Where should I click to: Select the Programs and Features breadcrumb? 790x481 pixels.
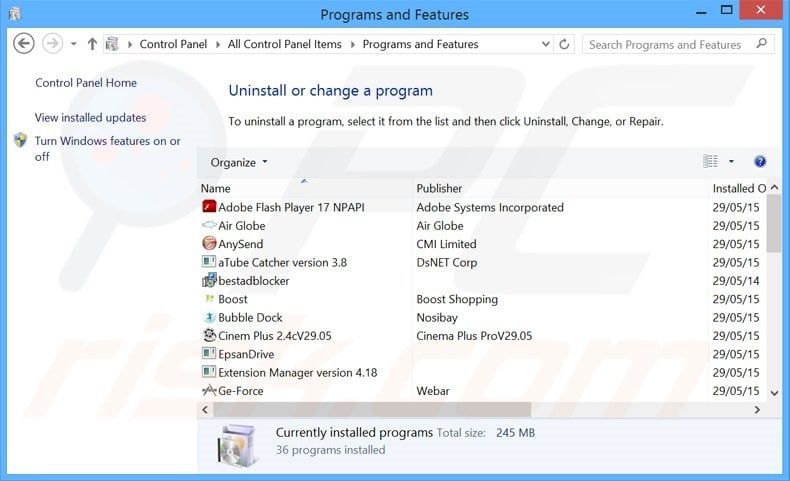(x=420, y=44)
